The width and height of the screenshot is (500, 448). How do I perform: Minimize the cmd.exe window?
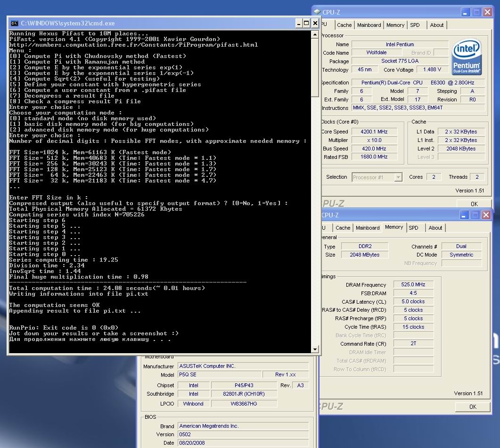tap(298, 23)
